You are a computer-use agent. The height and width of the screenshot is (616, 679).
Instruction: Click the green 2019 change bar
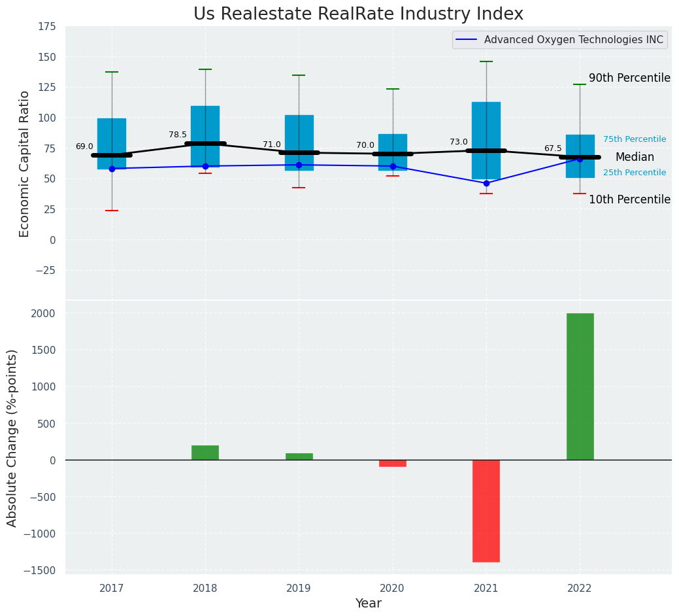(299, 456)
